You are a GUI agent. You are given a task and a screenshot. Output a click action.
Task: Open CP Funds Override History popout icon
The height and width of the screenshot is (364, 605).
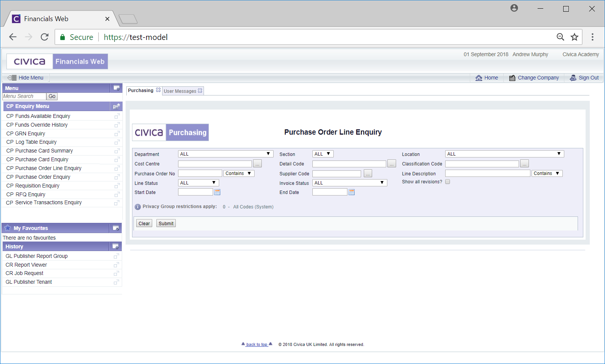click(117, 125)
